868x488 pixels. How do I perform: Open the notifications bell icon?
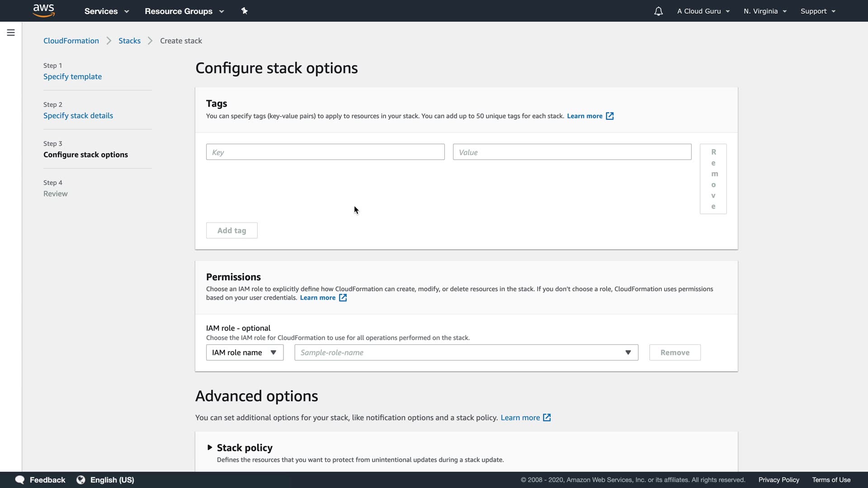658,11
